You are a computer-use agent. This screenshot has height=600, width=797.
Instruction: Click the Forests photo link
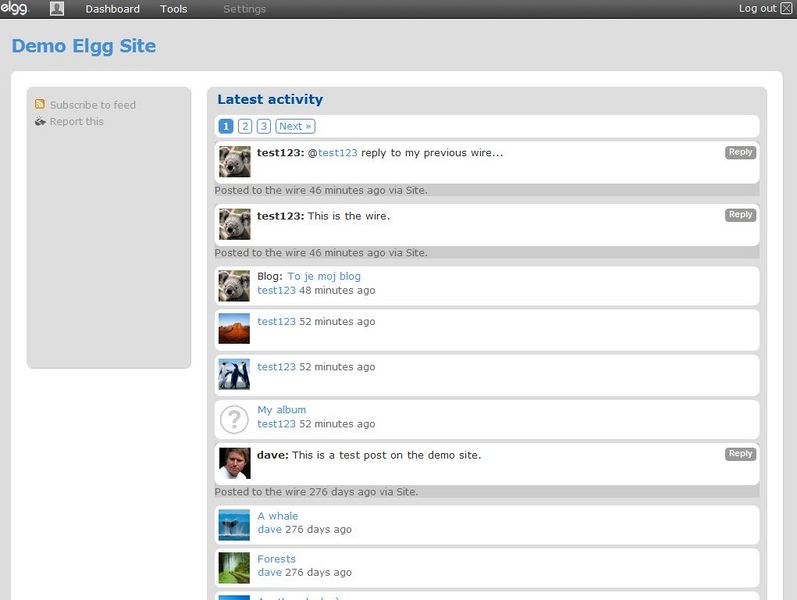pyautogui.click(x=277, y=559)
